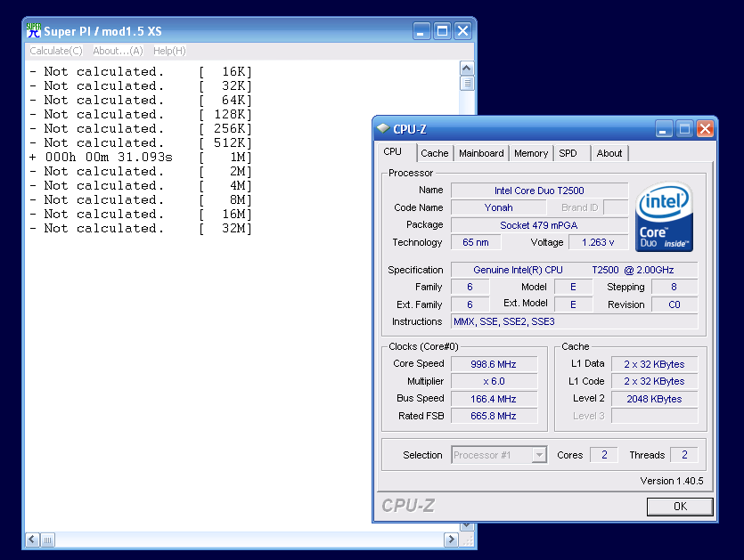The width and height of the screenshot is (744, 560).
Task: Click the Super PI horizontal scrollbar thumb
Action: (x=48, y=540)
